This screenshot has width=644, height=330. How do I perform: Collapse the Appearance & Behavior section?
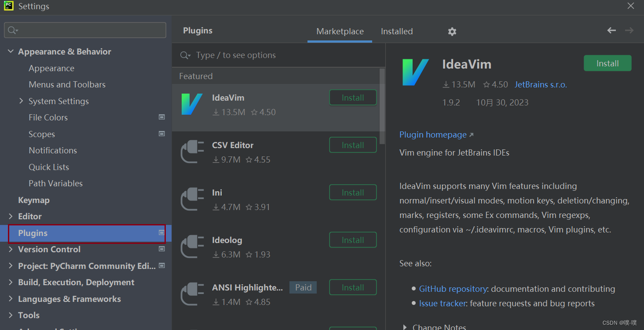click(11, 52)
